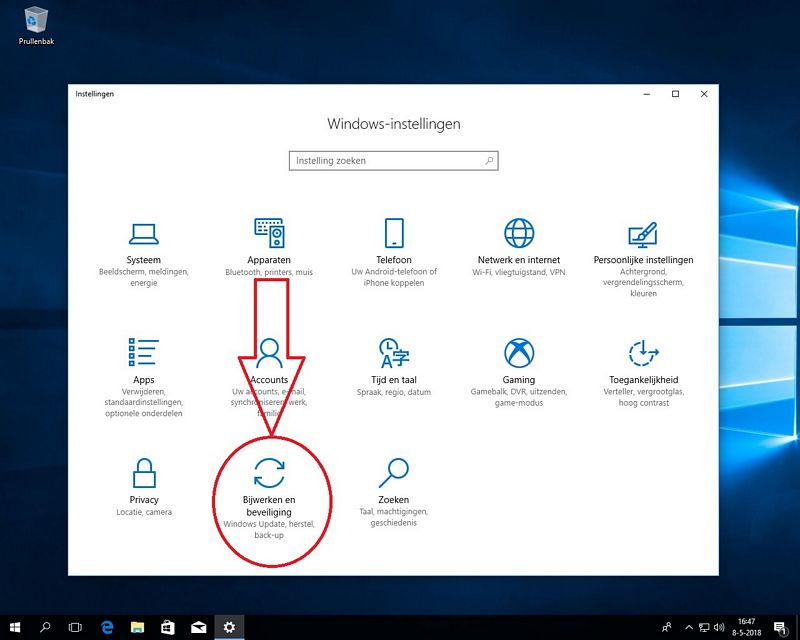Open the Privacy settings category
The width and height of the screenshot is (800, 640).
click(144, 487)
